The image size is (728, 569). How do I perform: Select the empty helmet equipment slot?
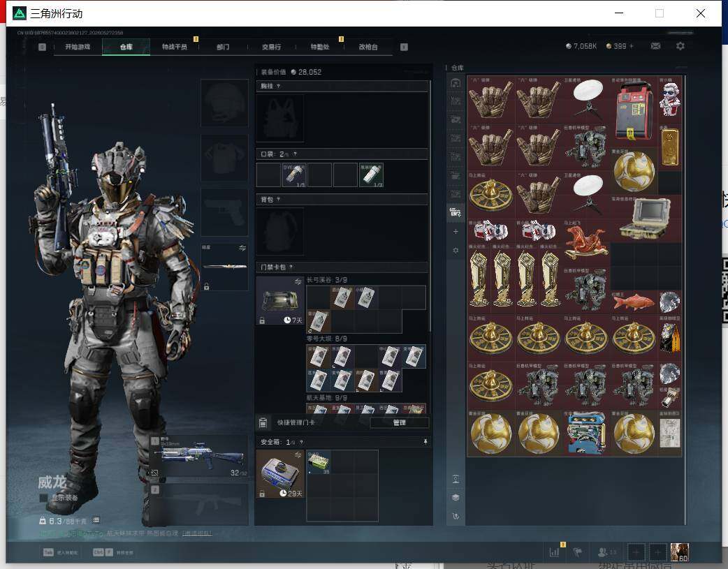[x=224, y=103]
